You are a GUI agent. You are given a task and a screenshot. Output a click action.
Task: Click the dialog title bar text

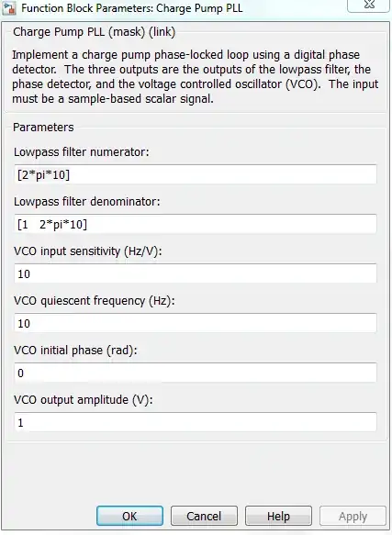click(132, 7)
